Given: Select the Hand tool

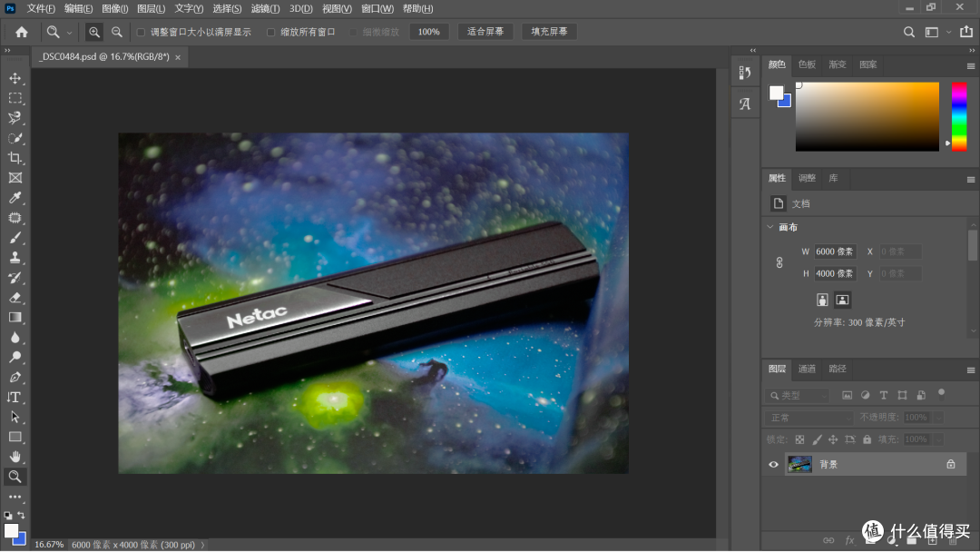Looking at the screenshot, I should [x=15, y=457].
